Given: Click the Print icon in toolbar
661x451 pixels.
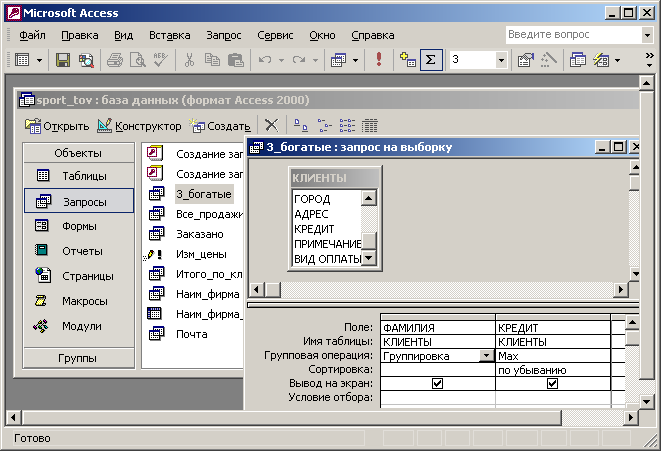Looking at the screenshot, I should [x=115, y=60].
